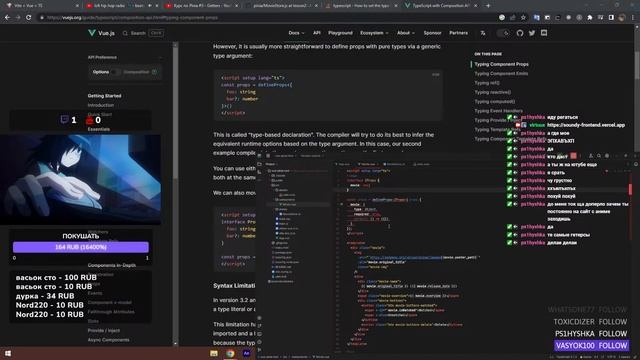Switch to the lofi hip hop radio tab

coord(121,6)
